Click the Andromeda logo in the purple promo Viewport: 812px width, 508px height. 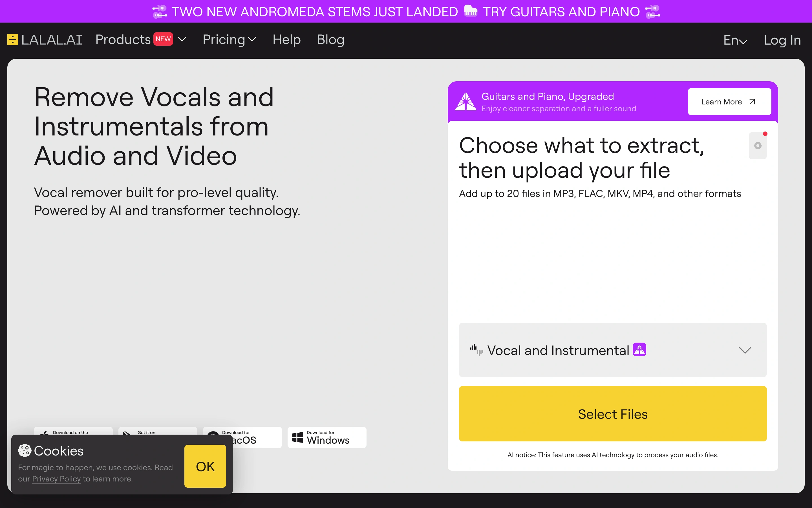click(x=466, y=101)
